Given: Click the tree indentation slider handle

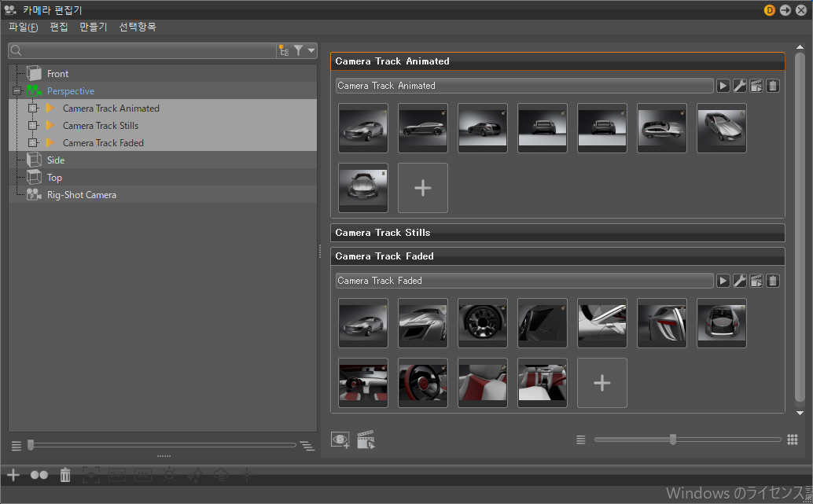Looking at the screenshot, I should tap(31, 445).
